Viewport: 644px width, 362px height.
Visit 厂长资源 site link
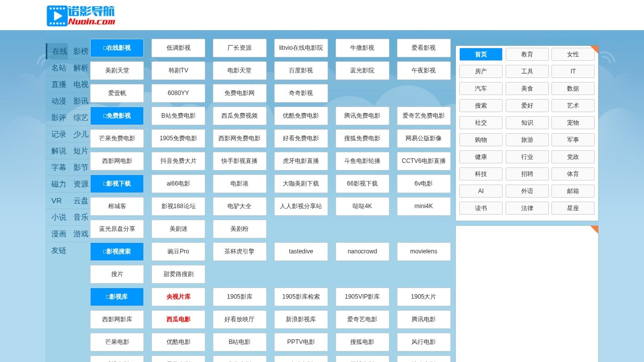pos(239,48)
